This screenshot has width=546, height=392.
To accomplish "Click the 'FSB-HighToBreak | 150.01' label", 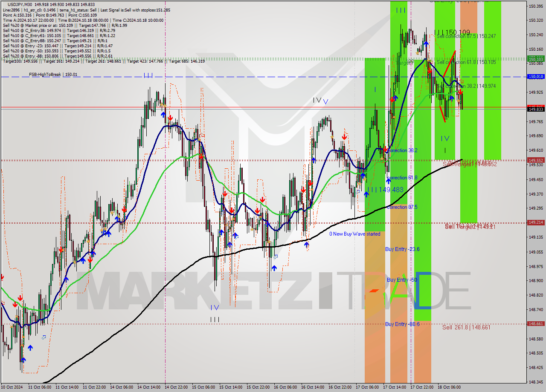I will click(53, 75).
